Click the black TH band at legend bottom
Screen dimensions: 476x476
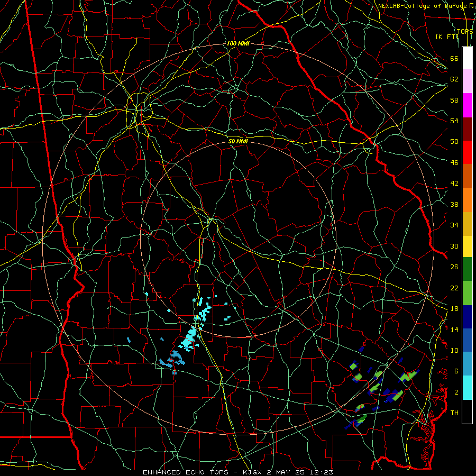(x=467, y=411)
